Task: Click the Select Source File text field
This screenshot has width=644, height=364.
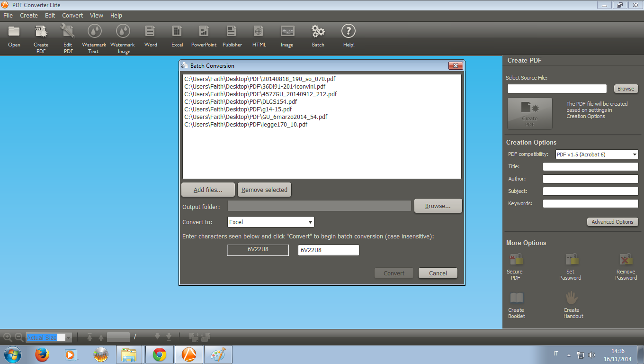Action: 557,89
